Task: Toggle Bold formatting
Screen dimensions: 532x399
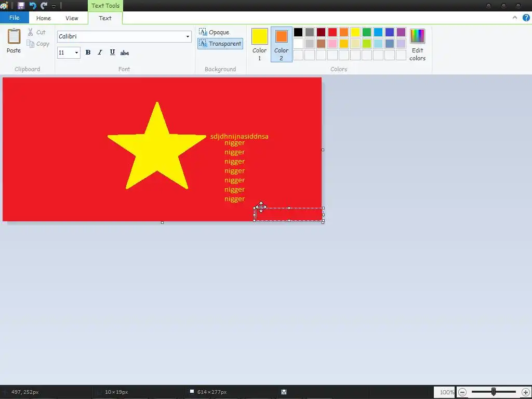Action: point(88,52)
